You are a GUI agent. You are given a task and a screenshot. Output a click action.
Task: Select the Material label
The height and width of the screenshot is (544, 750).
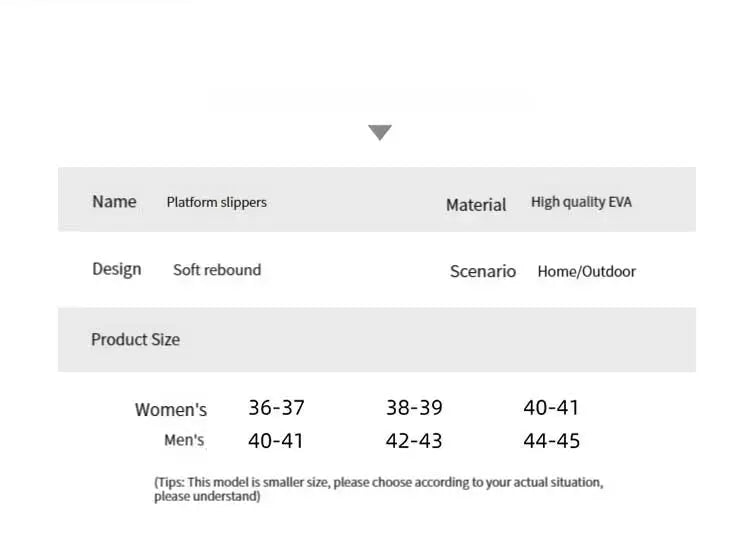pos(476,205)
